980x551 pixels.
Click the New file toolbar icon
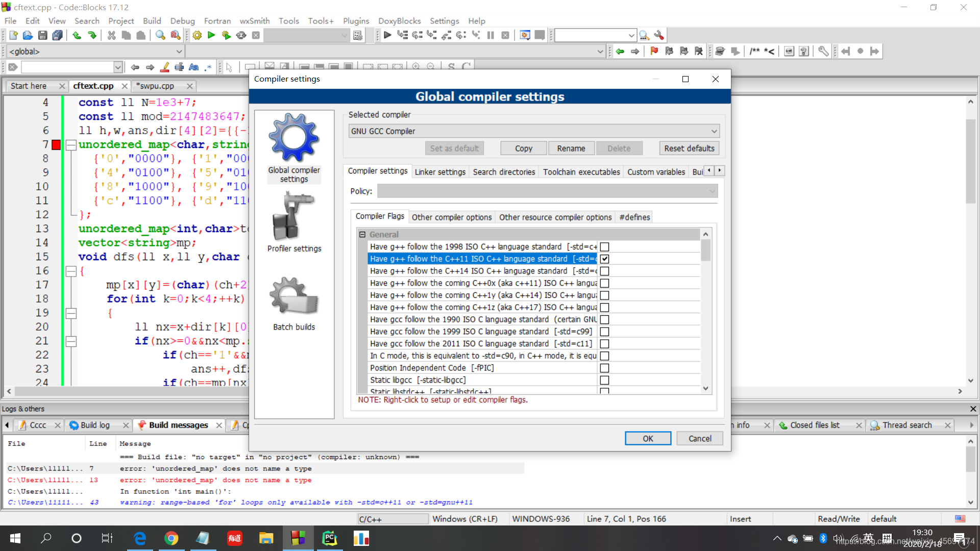click(13, 35)
